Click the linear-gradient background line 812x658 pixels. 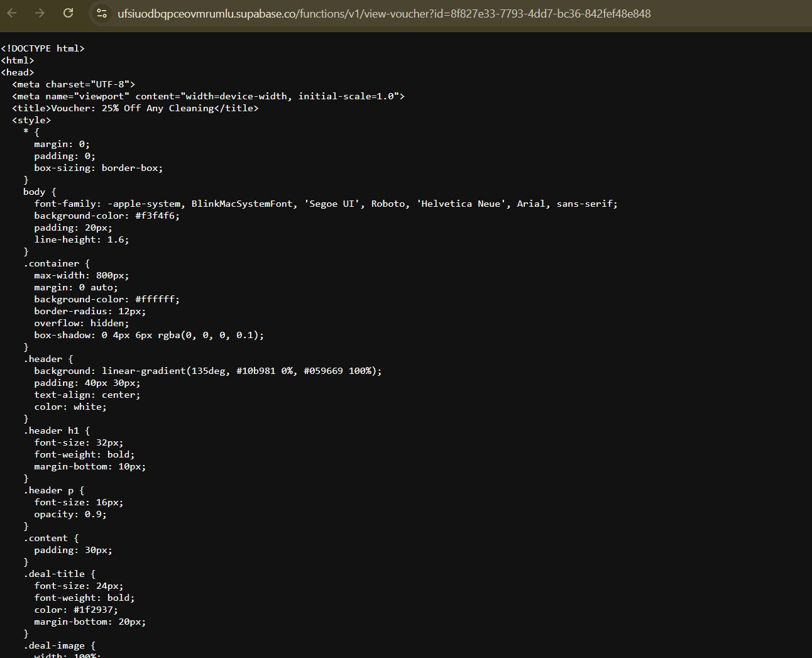pyautogui.click(x=207, y=371)
